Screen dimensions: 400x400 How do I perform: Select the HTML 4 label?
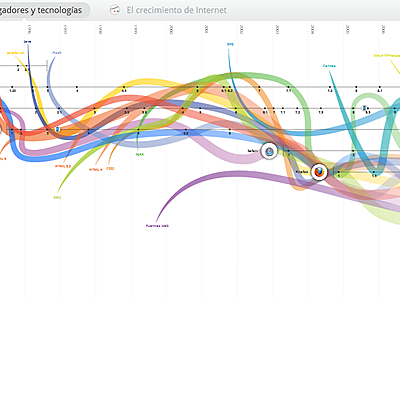tap(95, 170)
